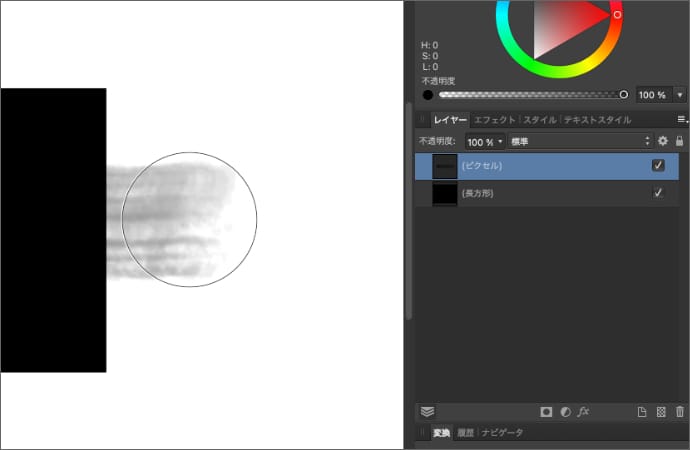The image size is (690, 450).
Task: Click the layer stack icon
Action: [427, 411]
